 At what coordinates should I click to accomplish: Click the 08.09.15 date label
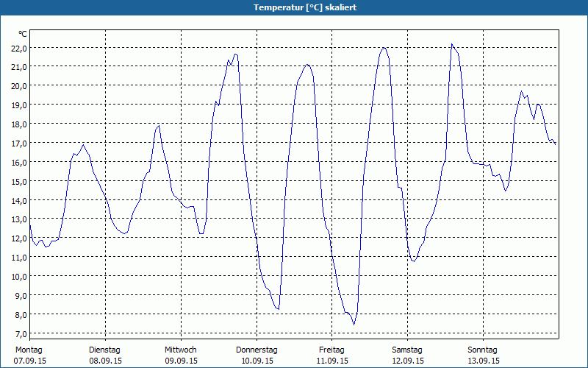pos(105,361)
